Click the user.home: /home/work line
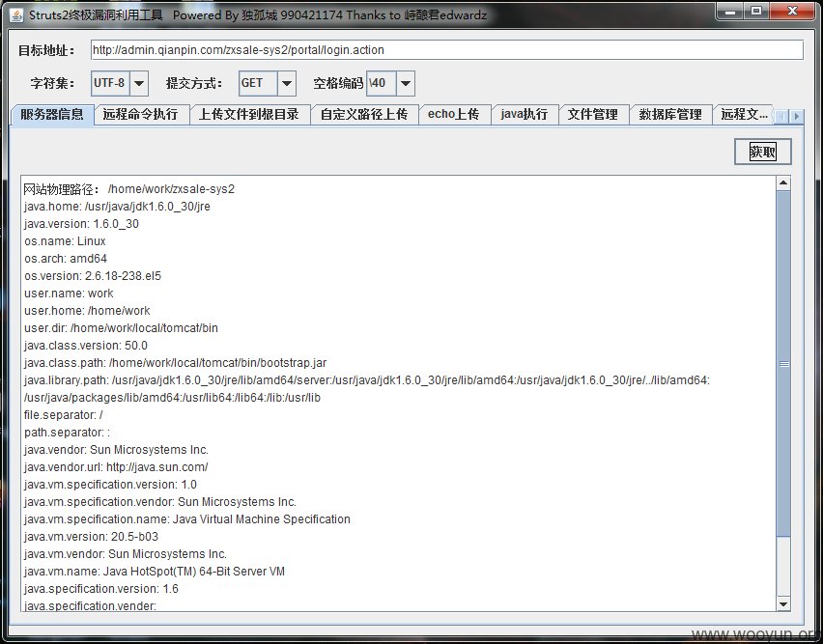 pyautogui.click(x=87, y=311)
